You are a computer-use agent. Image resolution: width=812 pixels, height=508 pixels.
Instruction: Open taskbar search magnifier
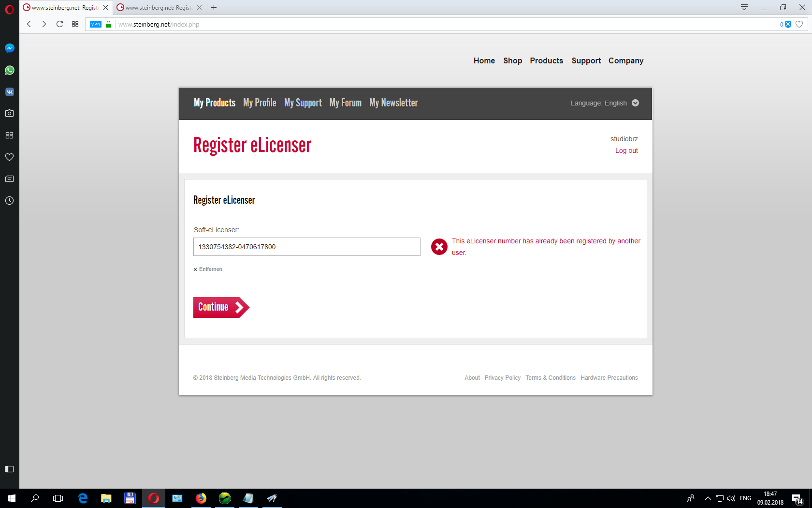(35, 498)
